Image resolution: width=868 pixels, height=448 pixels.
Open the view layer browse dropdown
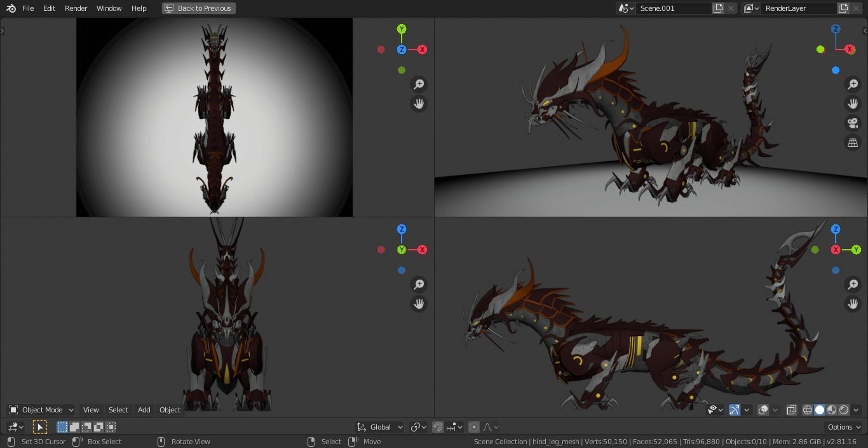[751, 8]
